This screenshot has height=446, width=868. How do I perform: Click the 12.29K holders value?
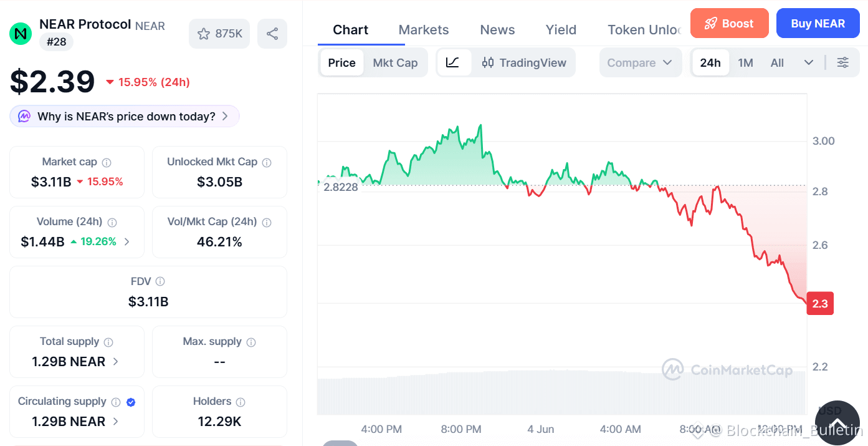coord(219,422)
